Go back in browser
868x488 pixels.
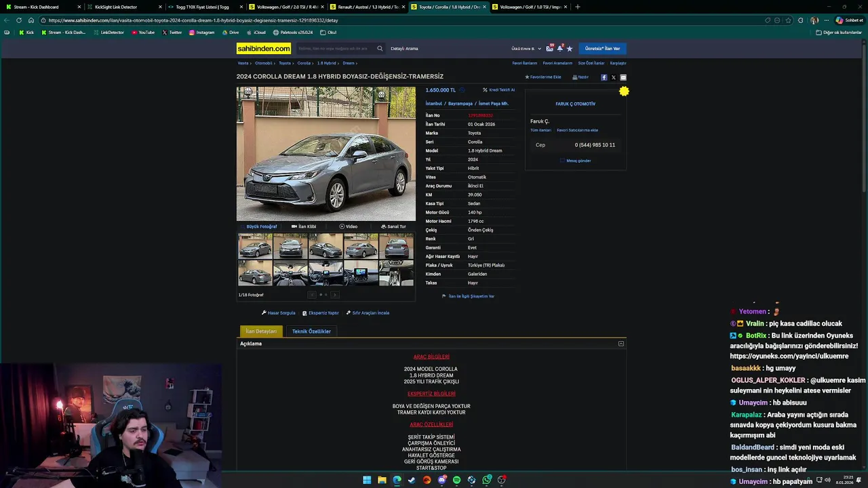(7, 20)
